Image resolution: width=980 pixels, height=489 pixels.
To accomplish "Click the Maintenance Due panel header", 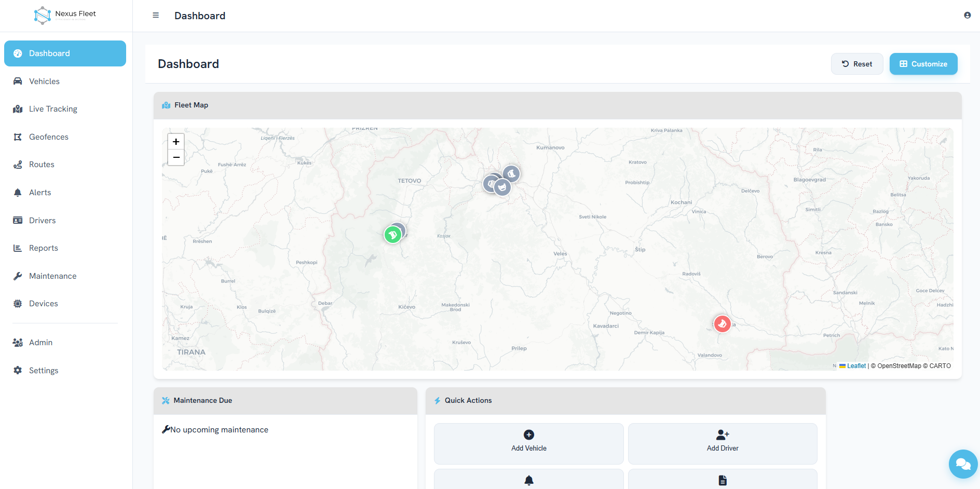I will [x=285, y=401].
